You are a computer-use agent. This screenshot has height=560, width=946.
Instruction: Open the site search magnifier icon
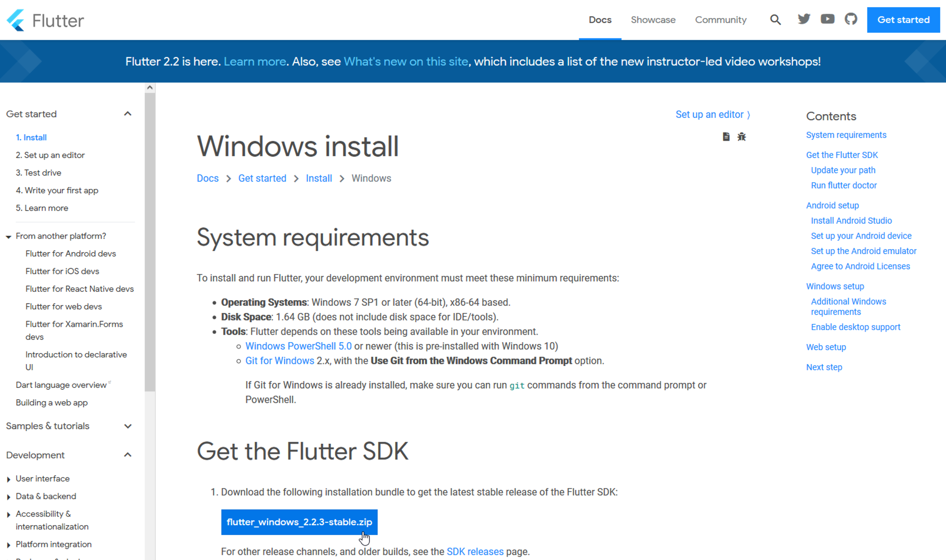coord(775,20)
